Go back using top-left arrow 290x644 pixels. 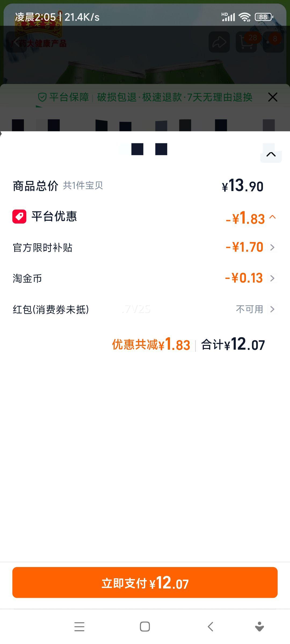[17, 42]
